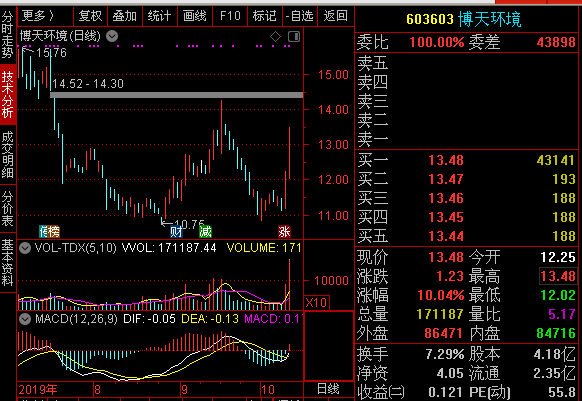Click the 返回 button
Screen dimensions: 582x401
tap(336, 16)
